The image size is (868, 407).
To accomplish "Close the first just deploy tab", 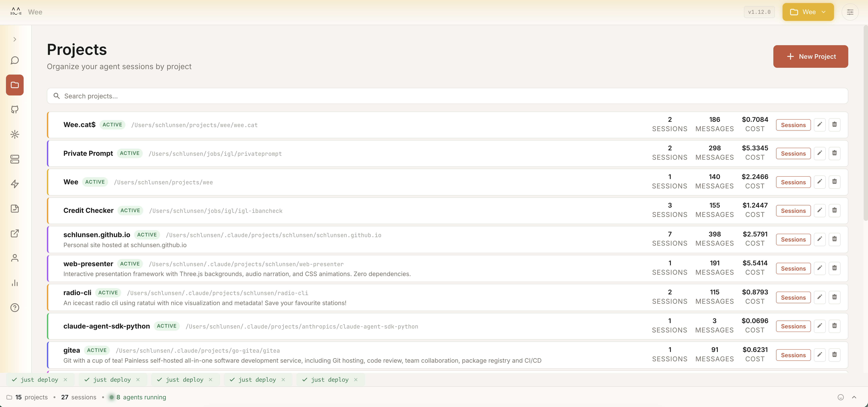I will [x=65, y=380].
